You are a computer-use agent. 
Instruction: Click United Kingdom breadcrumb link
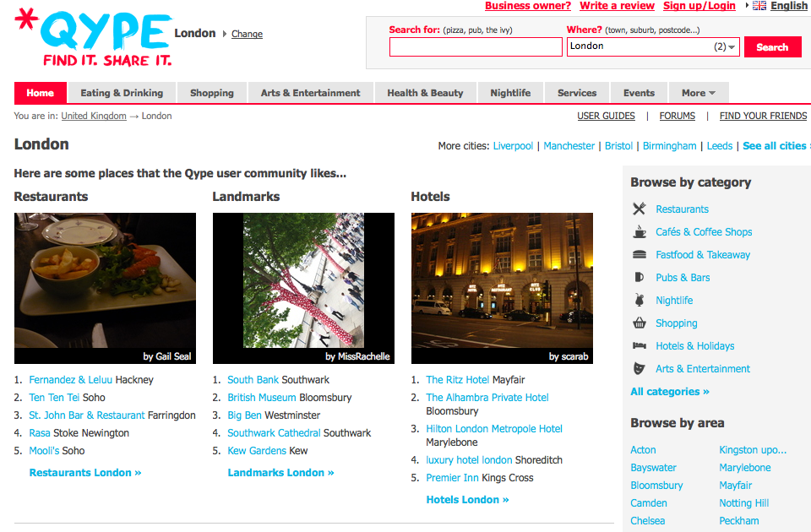(94, 116)
